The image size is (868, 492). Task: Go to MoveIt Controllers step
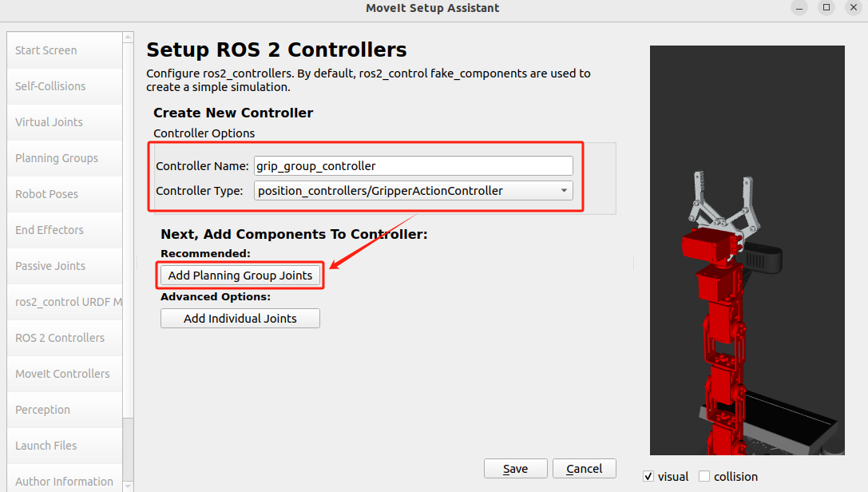[x=65, y=374]
